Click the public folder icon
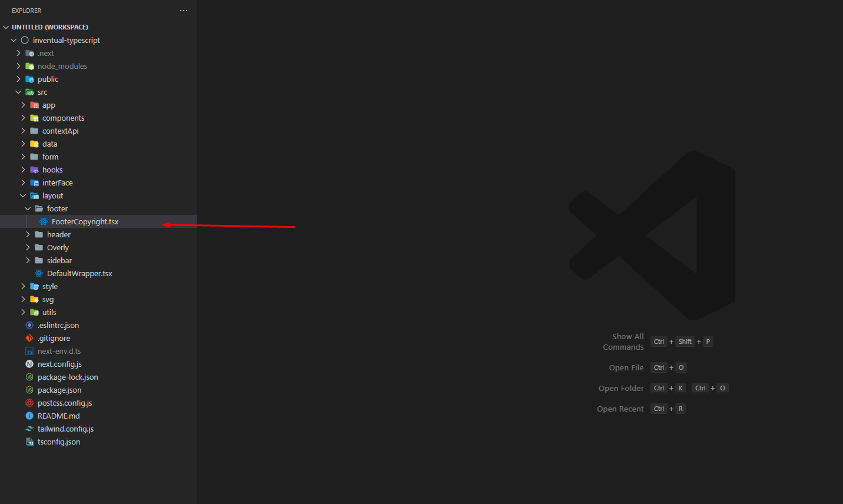Image resolution: width=843 pixels, height=504 pixels. click(x=29, y=79)
